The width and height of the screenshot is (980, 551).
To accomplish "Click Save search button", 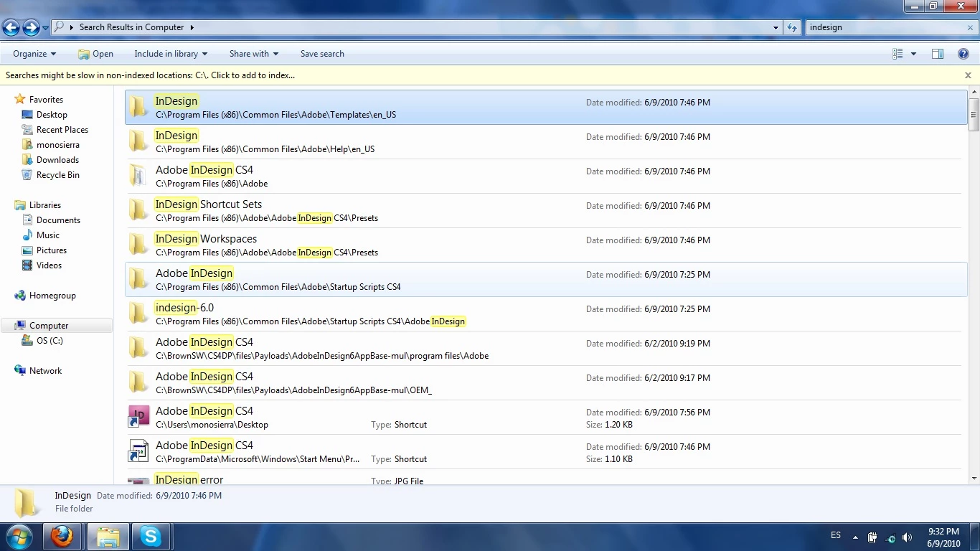I will point(322,54).
